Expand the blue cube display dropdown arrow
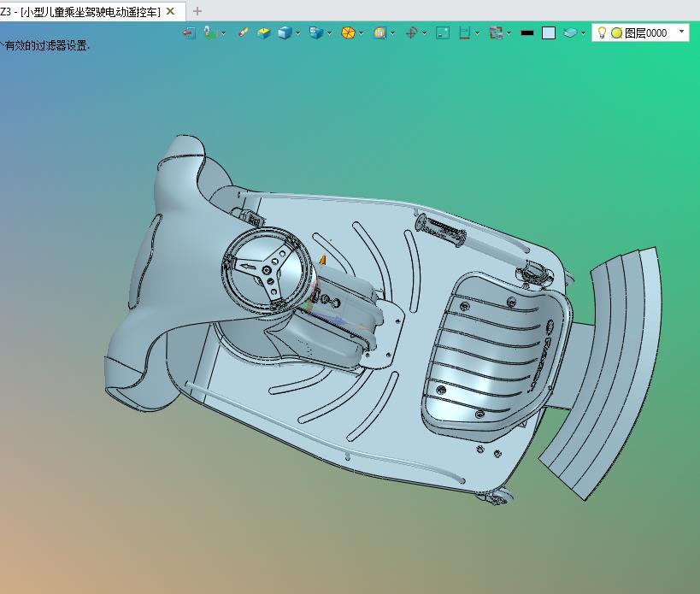 pyautogui.click(x=297, y=33)
